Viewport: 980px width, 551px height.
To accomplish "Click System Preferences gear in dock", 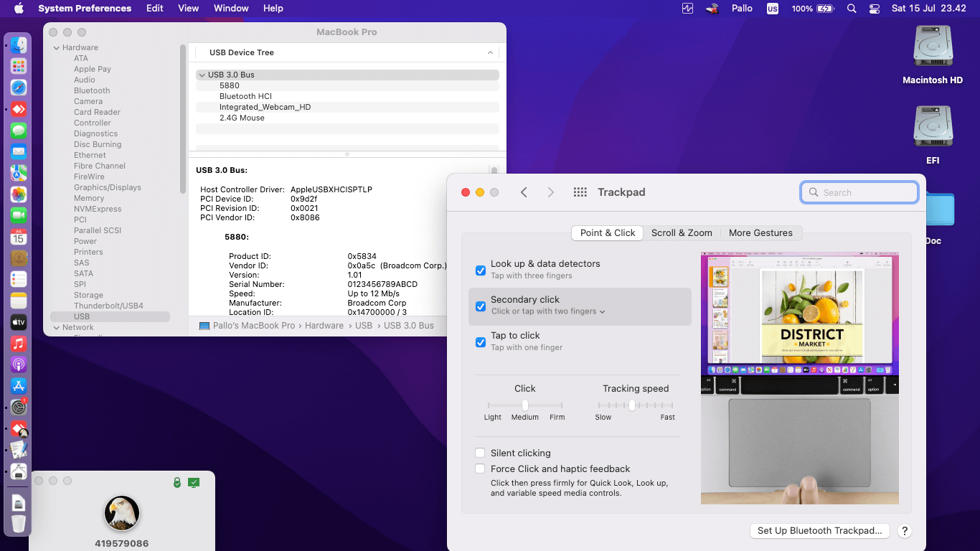I will 19,408.
